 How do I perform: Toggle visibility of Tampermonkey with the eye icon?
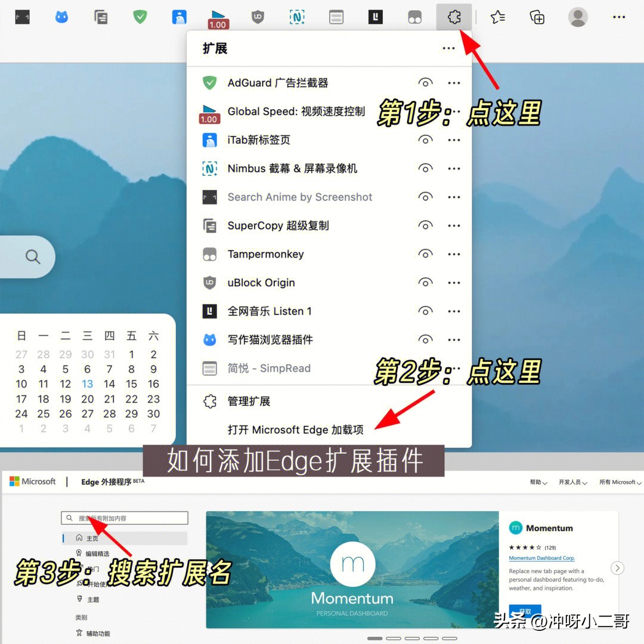426,254
